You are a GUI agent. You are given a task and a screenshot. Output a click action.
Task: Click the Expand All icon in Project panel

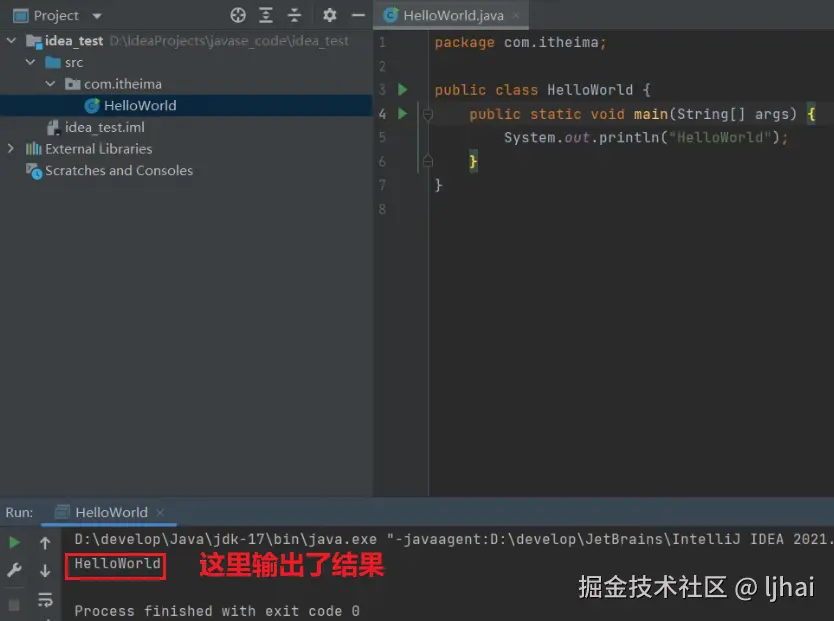pyautogui.click(x=265, y=15)
